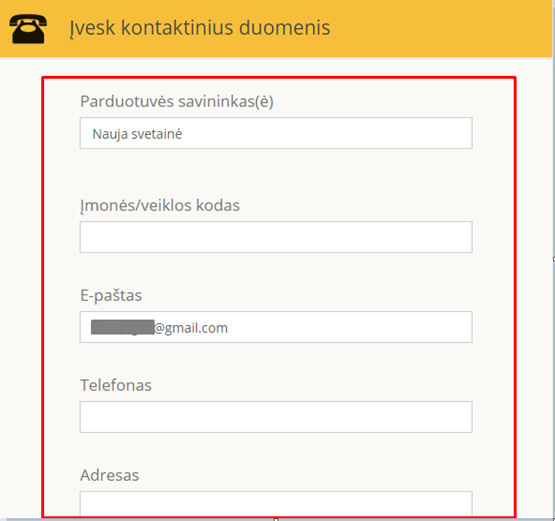Viewport: 555px width, 521px height.
Task: Click the empty end of the owner field
Action: tap(327, 133)
